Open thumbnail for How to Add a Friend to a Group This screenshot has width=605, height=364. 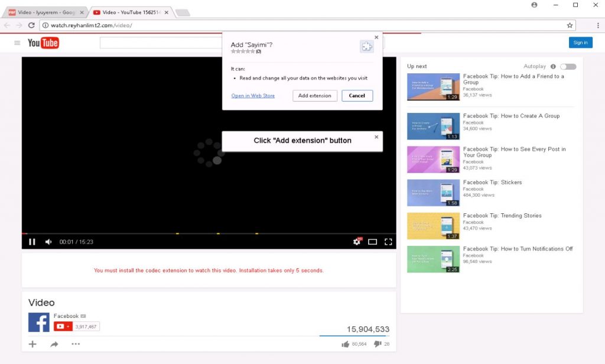(433, 87)
